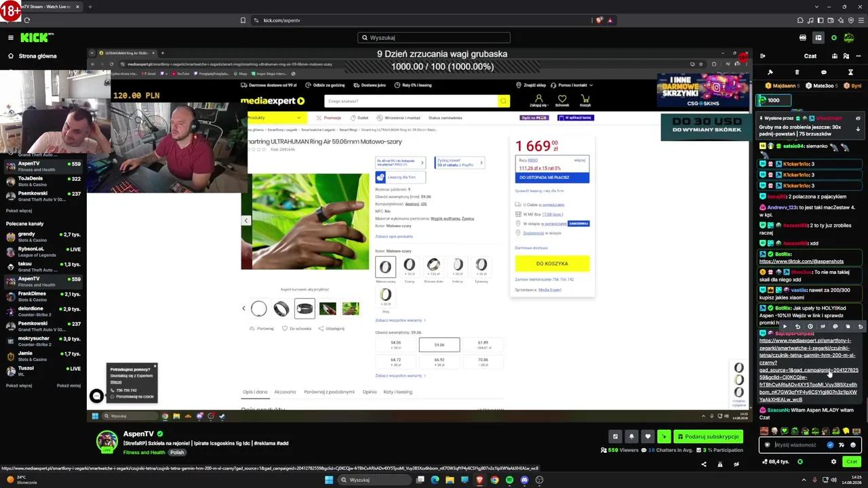The height and width of the screenshot is (488, 868).
Task: Open Jamie recommended channel
Action: pos(43,356)
